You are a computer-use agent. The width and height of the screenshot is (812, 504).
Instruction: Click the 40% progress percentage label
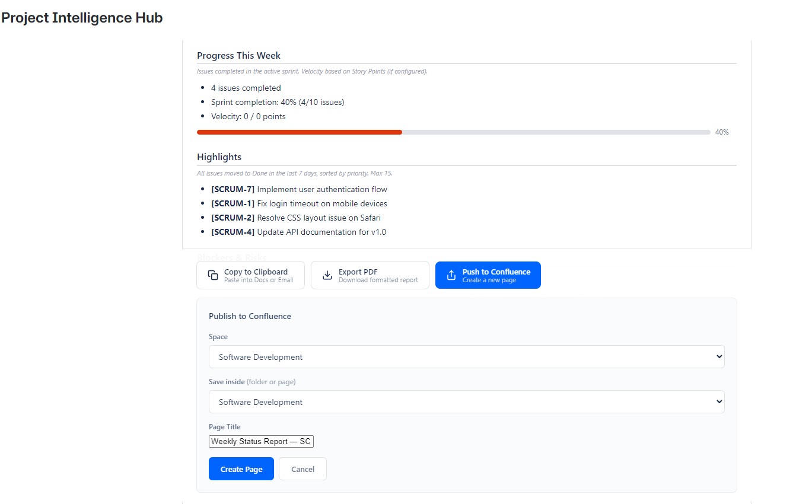721,132
